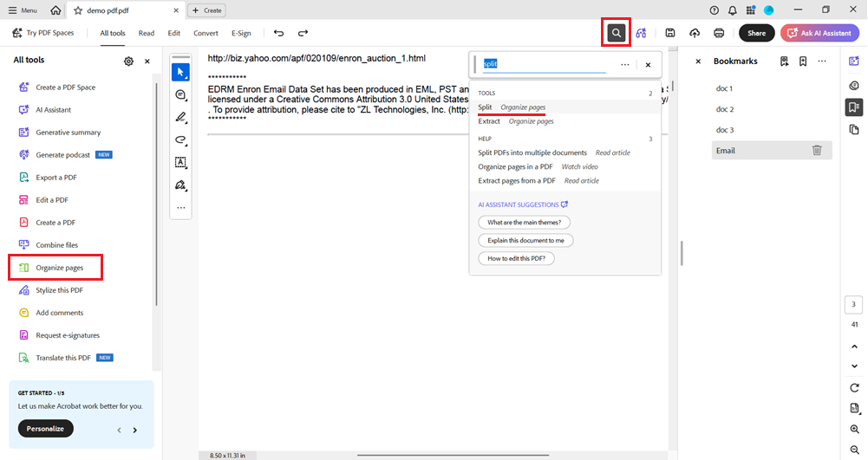The image size is (868, 460).
Task: Open Split PDFs into multiple documents article
Action: point(554,152)
